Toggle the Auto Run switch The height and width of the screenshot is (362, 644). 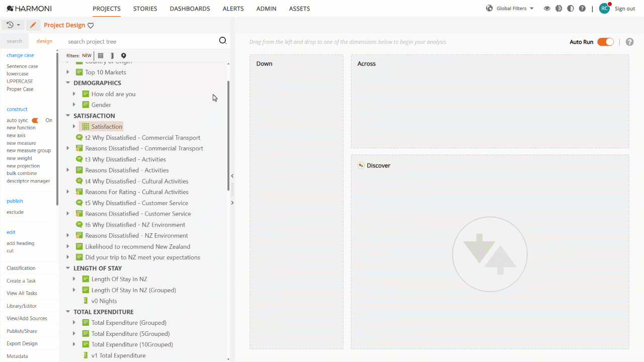click(605, 42)
